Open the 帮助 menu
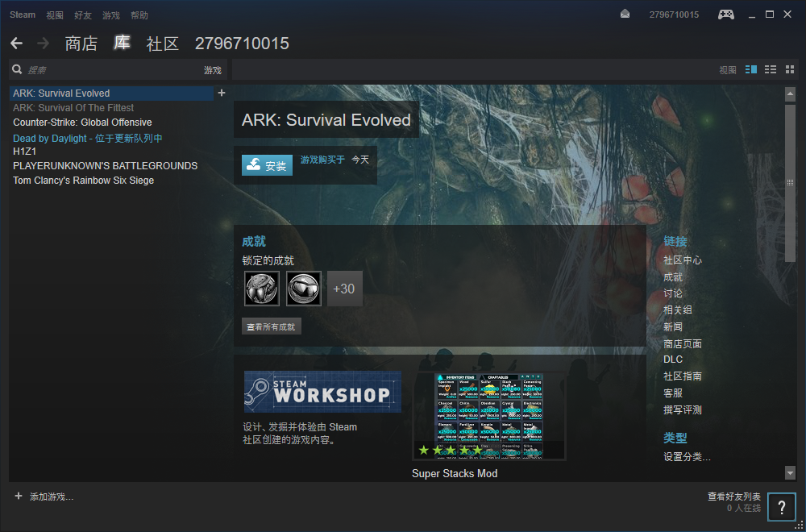 (x=139, y=15)
